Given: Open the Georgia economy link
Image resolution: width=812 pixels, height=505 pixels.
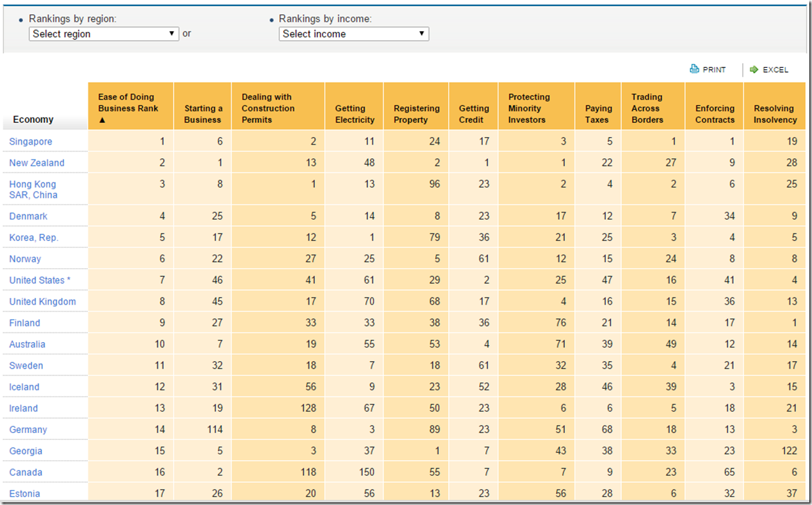Looking at the screenshot, I should pos(26,451).
